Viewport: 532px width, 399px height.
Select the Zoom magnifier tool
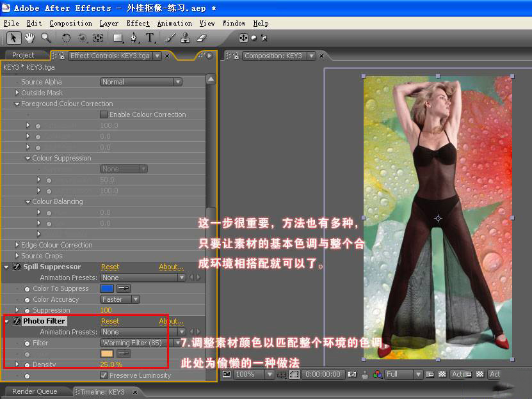[46, 38]
